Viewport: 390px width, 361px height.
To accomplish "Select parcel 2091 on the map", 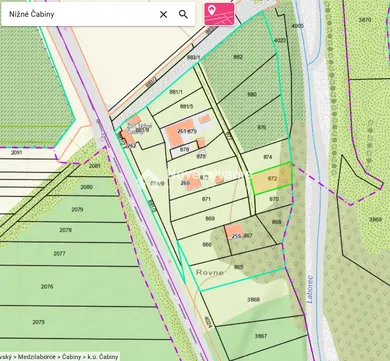I will pyautogui.click(x=16, y=153).
